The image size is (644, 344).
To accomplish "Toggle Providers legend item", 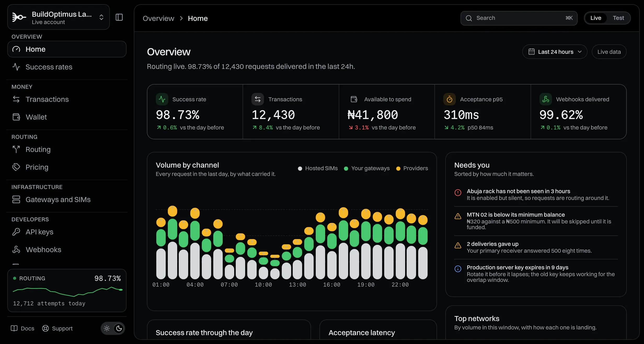I will click(x=412, y=168).
